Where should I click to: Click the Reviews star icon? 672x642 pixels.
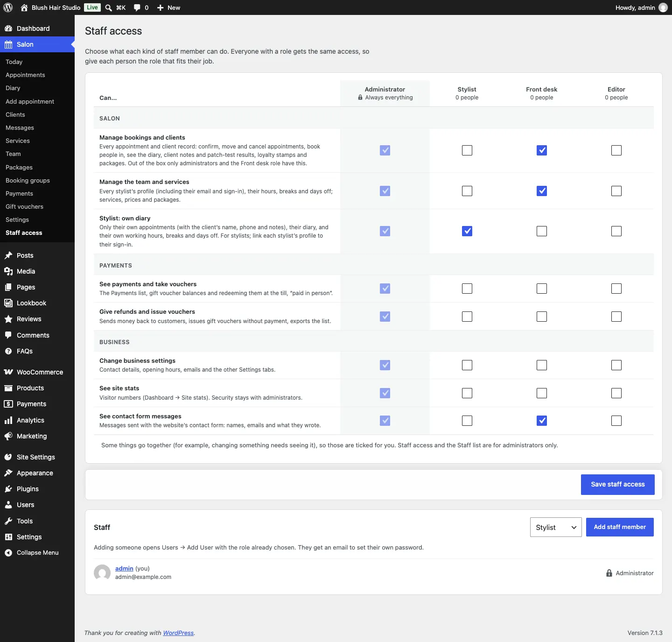(x=8, y=319)
